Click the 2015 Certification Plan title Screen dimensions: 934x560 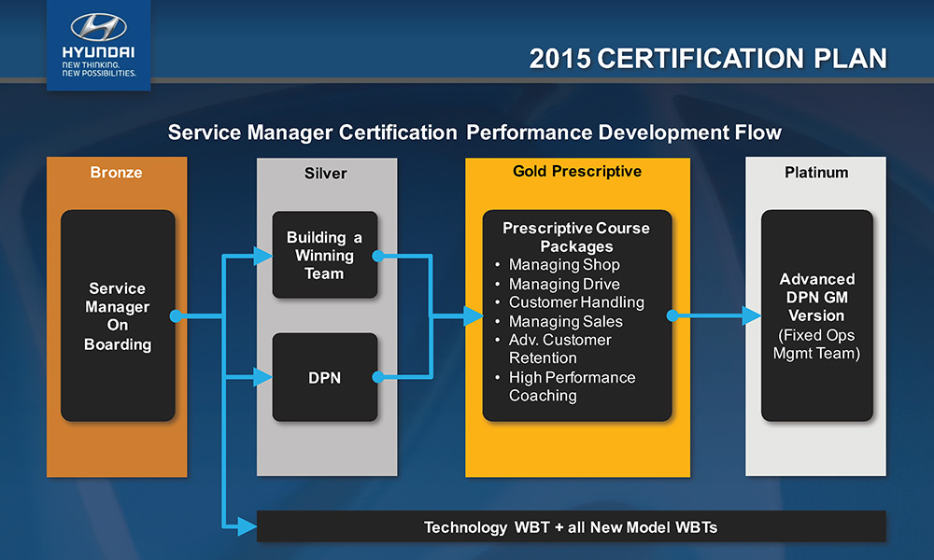708,58
